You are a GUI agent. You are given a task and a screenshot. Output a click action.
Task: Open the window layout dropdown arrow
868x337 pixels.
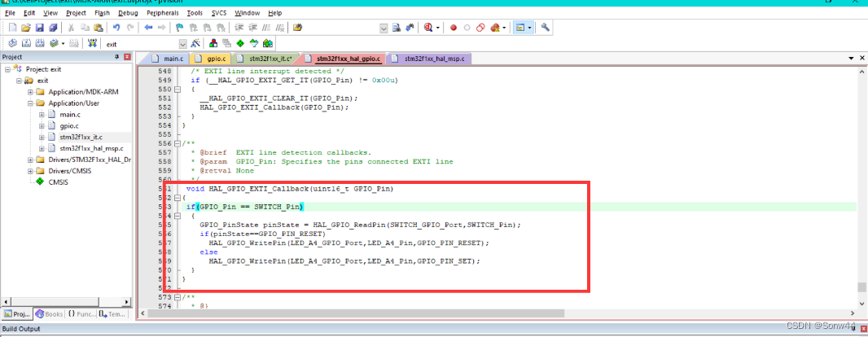pos(530,27)
